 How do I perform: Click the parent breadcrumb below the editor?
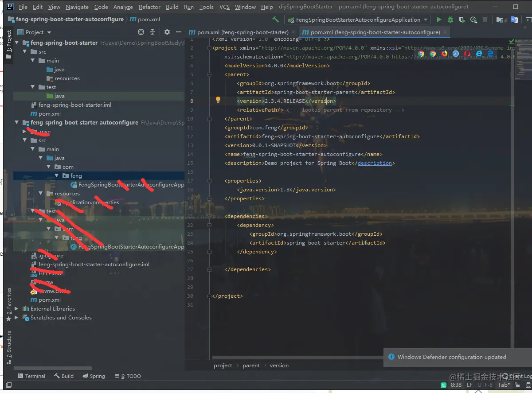251,366
